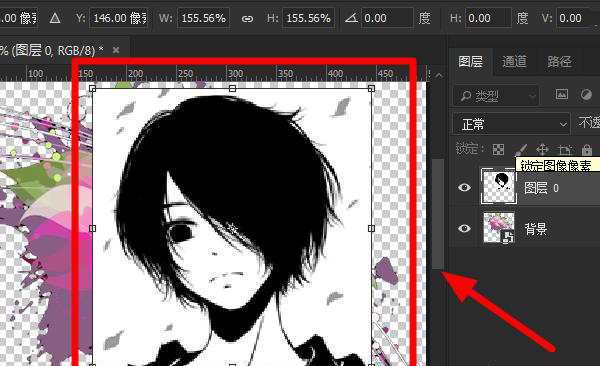Click the lock all padlock icon

pyautogui.click(x=587, y=149)
